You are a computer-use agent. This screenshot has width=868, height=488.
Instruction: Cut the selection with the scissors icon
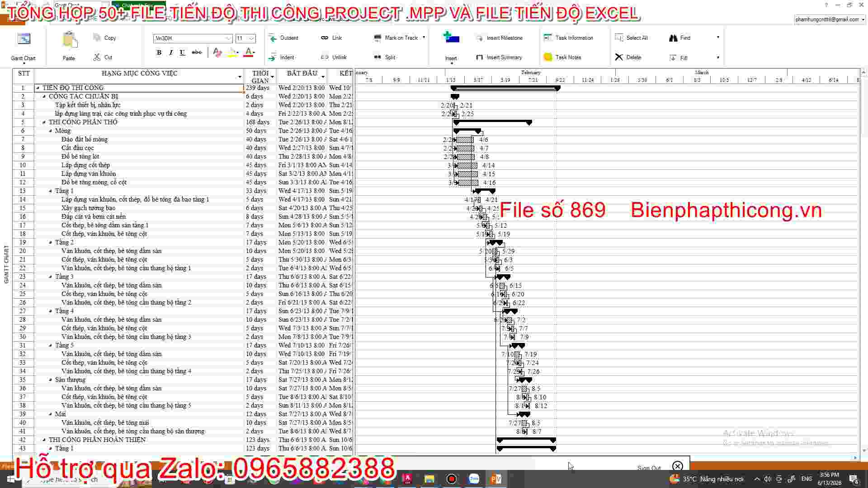97,57
